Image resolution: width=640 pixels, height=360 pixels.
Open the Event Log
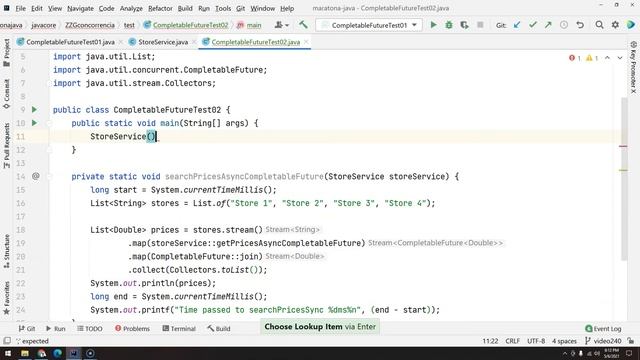tap(603, 328)
